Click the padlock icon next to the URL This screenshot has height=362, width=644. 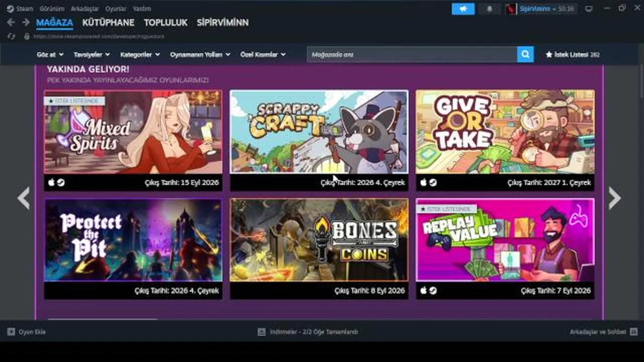tap(27, 36)
